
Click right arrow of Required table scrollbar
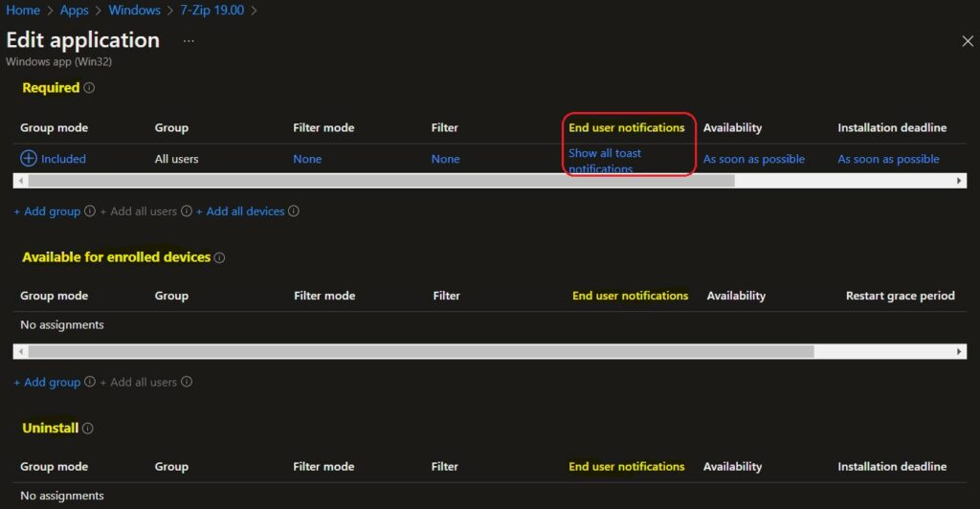[x=959, y=181]
